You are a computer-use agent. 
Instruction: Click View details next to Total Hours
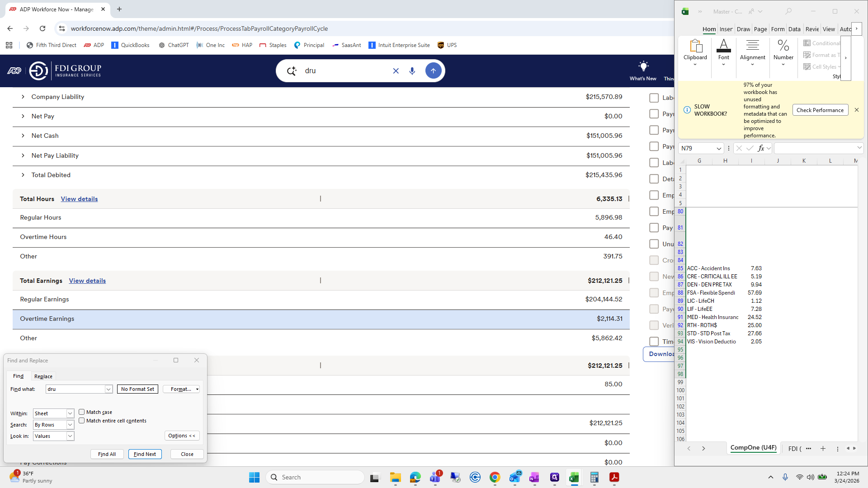[x=79, y=199]
